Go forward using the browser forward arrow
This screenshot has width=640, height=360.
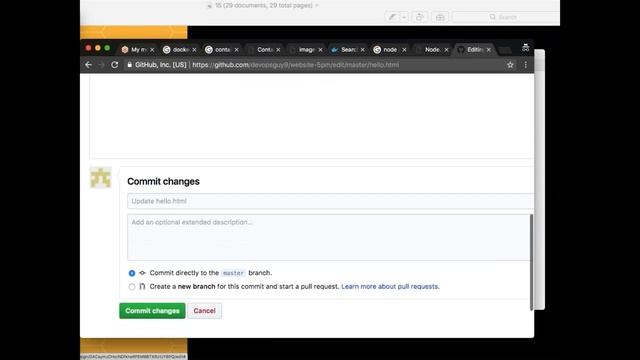pyautogui.click(x=101, y=64)
